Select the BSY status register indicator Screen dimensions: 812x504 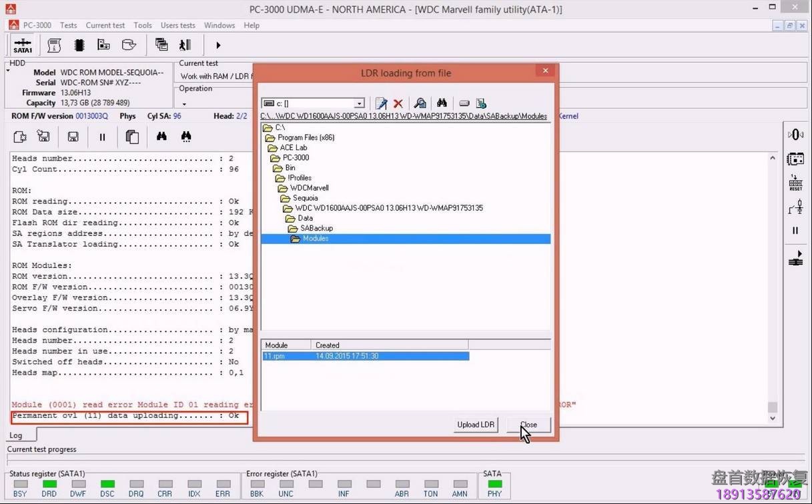click(x=20, y=485)
